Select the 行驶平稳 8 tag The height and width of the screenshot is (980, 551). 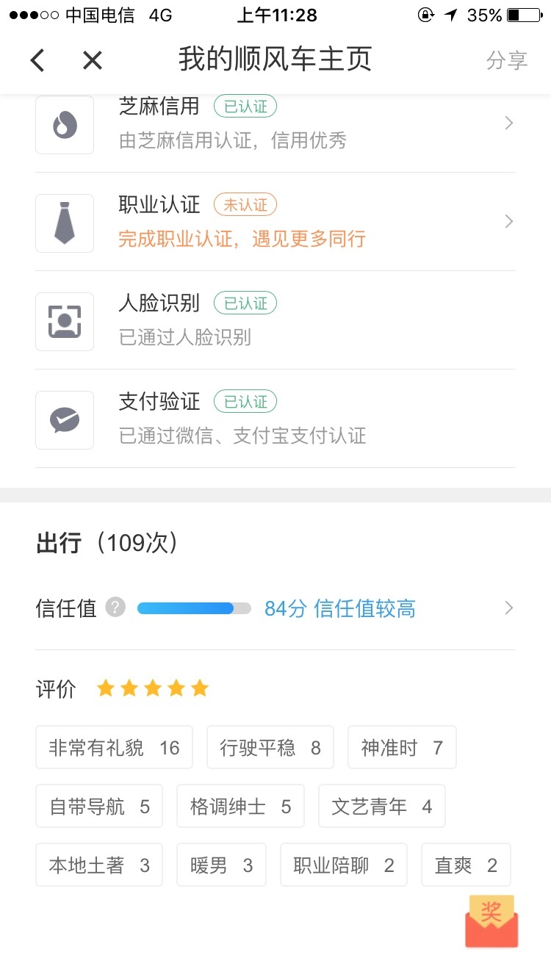tap(270, 748)
